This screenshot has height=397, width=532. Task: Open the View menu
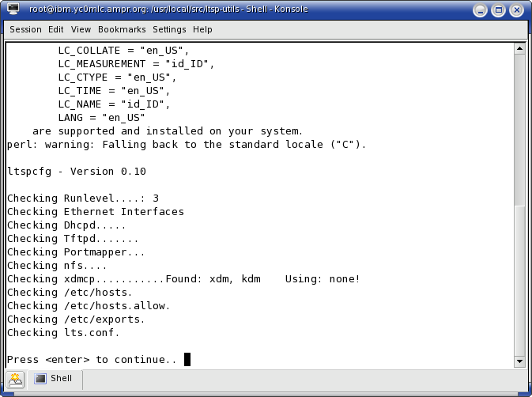pos(81,29)
